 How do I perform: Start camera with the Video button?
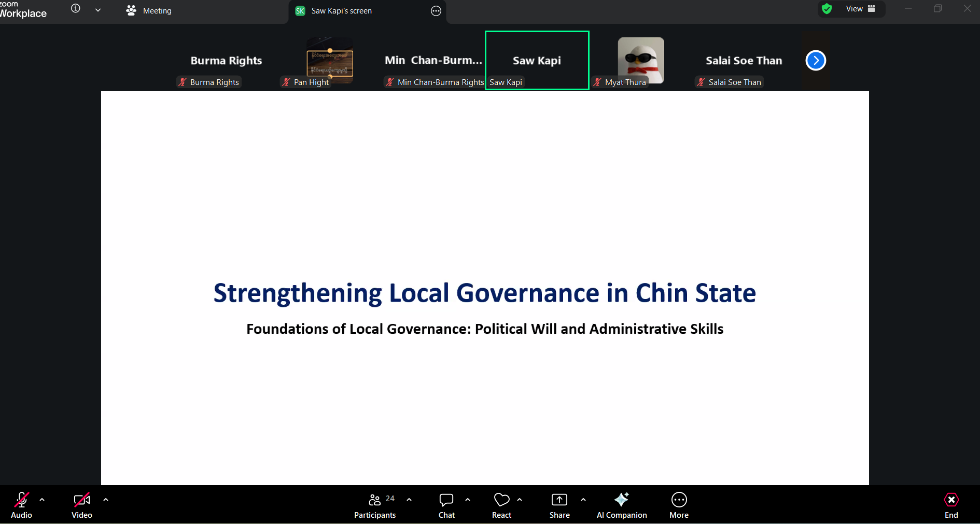(x=82, y=505)
